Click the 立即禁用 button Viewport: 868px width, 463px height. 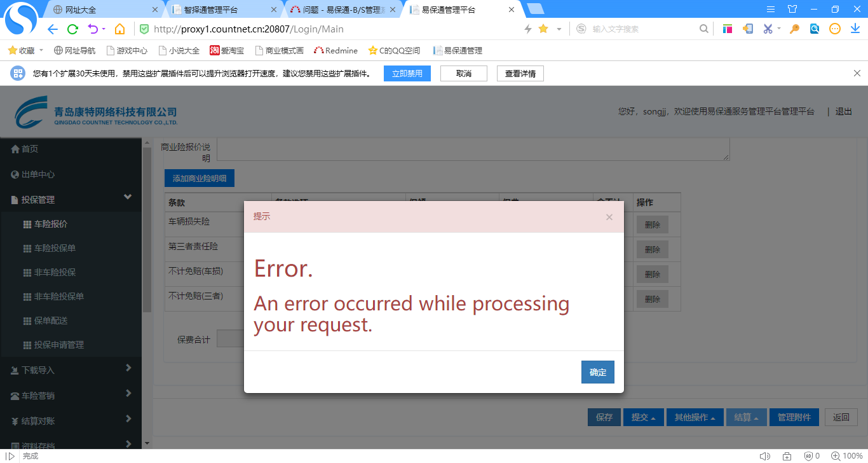[407, 74]
